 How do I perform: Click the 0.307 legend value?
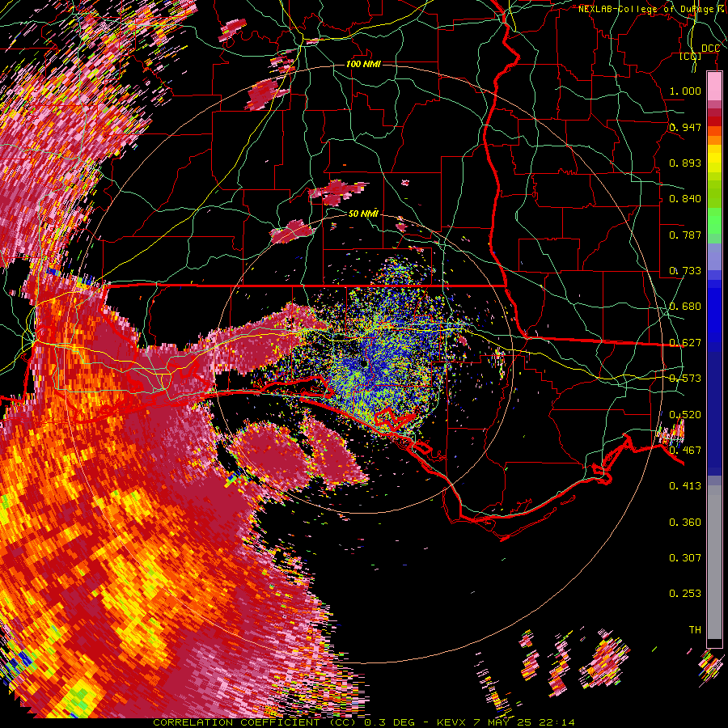point(685,557)
